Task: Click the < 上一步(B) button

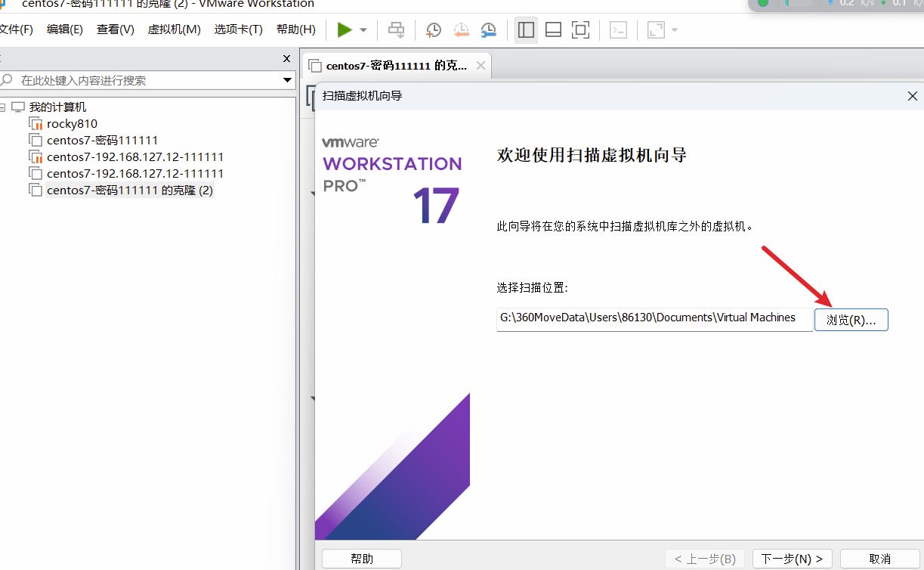Action: click(x=705, y=559)
